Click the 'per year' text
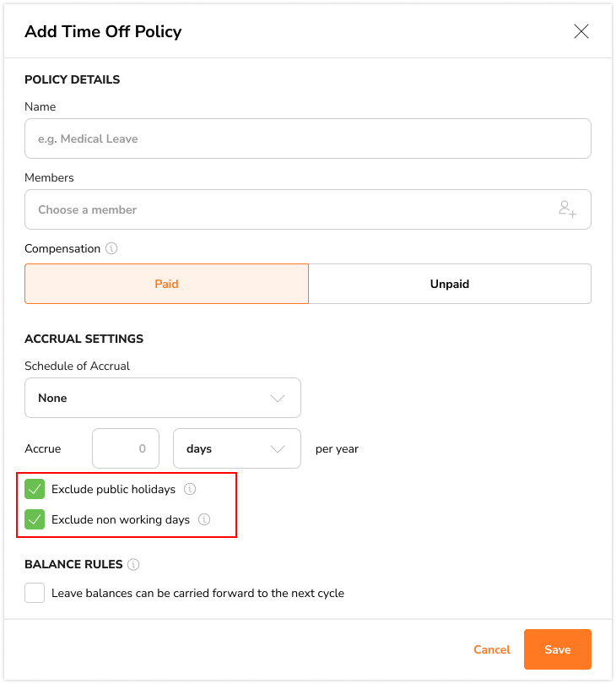Screen dimensions: 616x684 pyautogui.click(x=337, y=449)
